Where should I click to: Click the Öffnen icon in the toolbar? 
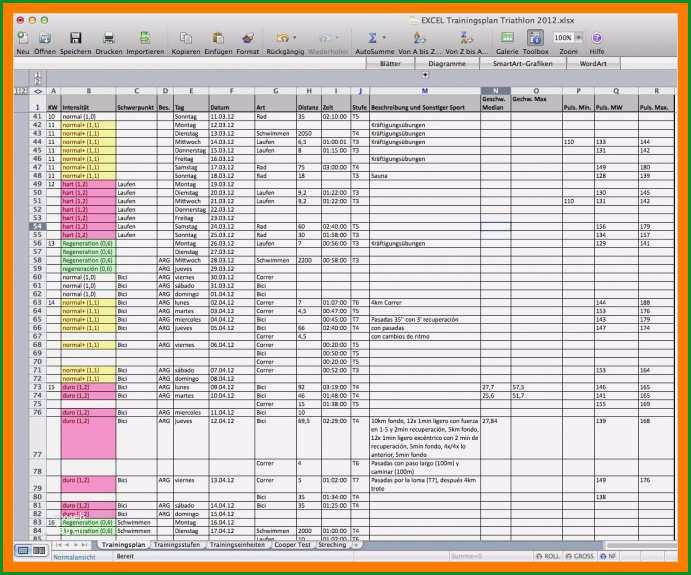pyautogui.click(x=45, y=38)
